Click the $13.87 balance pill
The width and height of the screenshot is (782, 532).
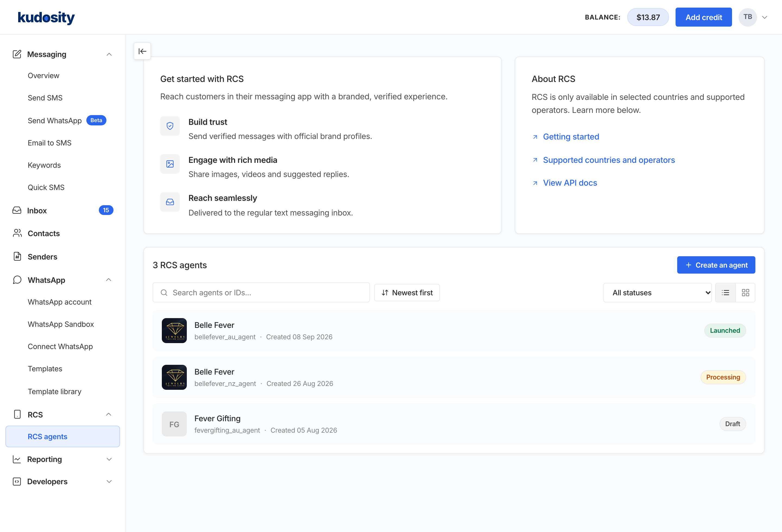click(648, 17)
